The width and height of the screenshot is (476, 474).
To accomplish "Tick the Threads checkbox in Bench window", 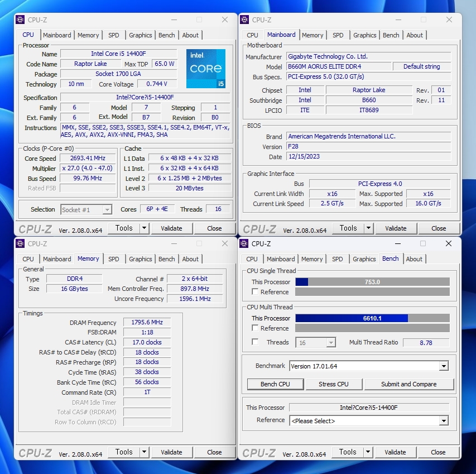I will [x=255, y=342].
